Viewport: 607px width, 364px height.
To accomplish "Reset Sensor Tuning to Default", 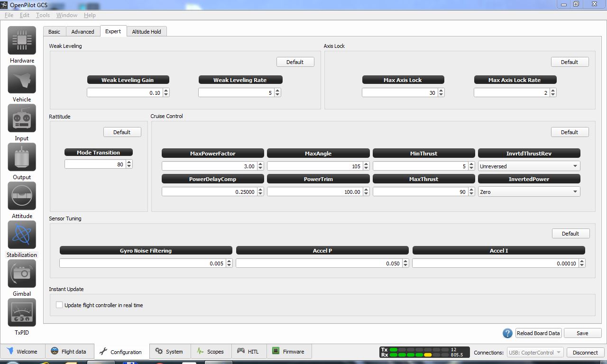I will click(x=570, y=234).
